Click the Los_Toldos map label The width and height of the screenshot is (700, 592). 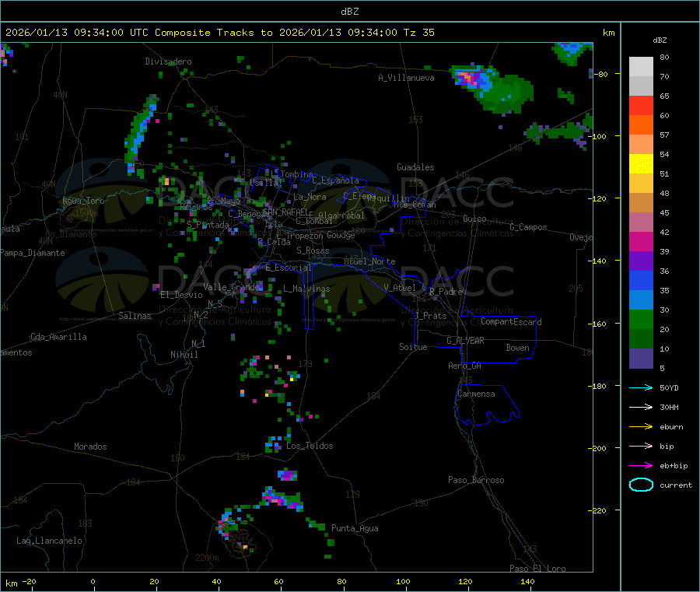310,446
